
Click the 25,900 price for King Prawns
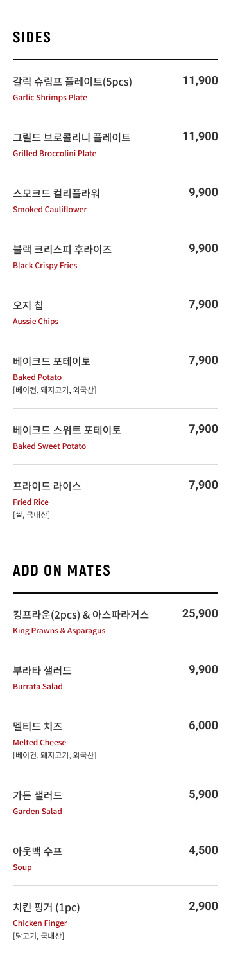(x=200, y=613)
